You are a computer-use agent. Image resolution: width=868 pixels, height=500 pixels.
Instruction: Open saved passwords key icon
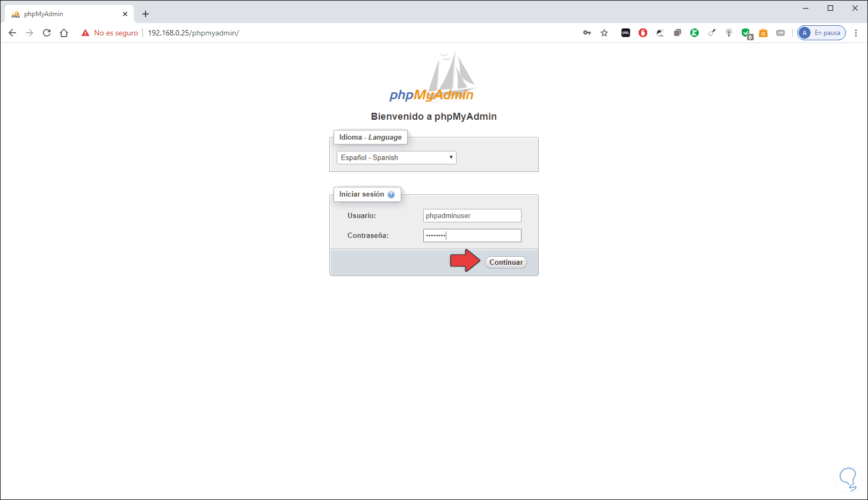click(587, 33)
